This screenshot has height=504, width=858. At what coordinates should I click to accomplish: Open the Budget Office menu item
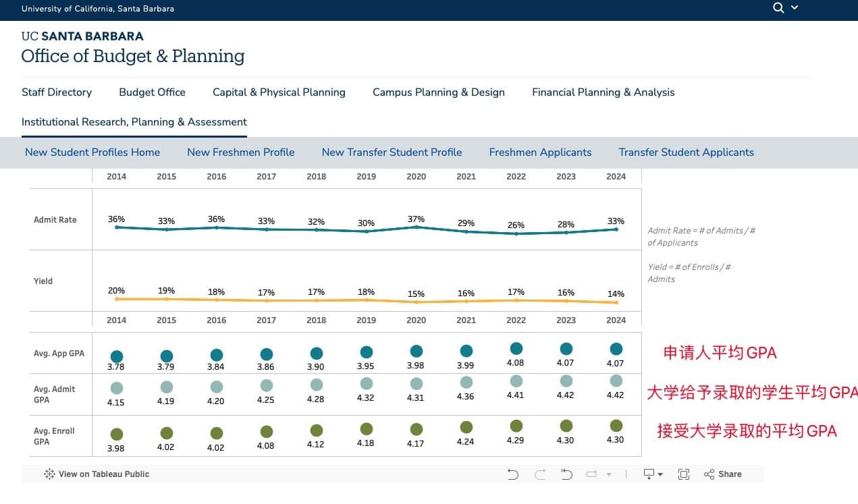coord(152,92)
